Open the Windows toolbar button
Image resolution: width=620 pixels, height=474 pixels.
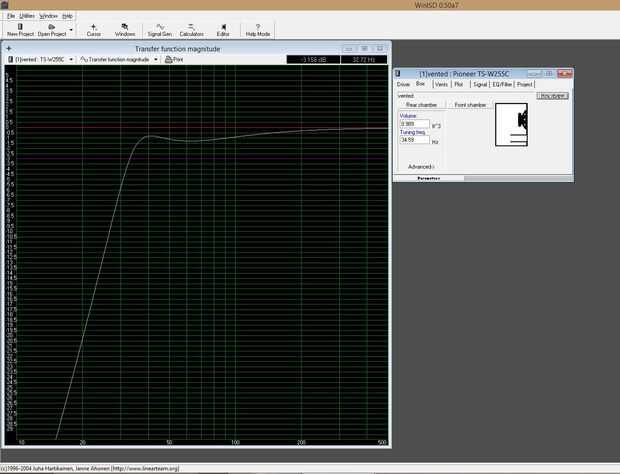125,29
